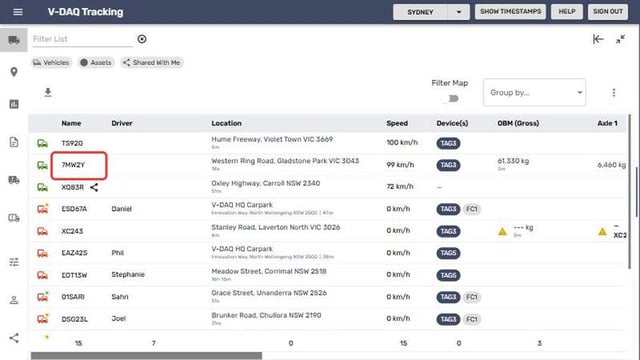640x360 pixels.
Task: Open the settings sliders sidebar icon
Action: pyautogui.click(x=14, y=262)
